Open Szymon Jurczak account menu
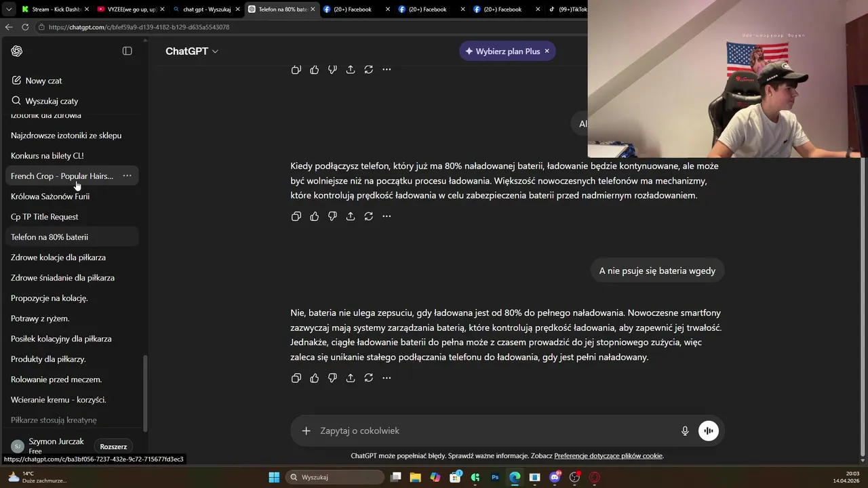Viewport: 868px width, 488px height. [47, 445]
